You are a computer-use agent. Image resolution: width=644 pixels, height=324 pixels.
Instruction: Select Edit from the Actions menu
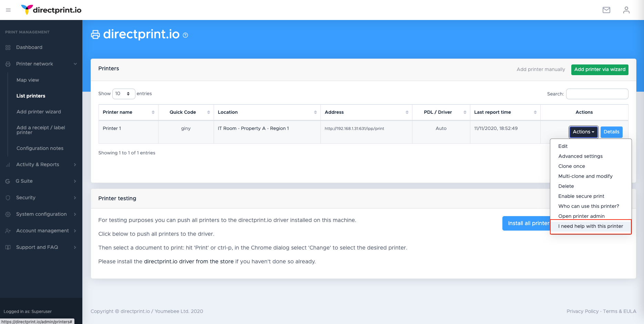pos(591,146)
